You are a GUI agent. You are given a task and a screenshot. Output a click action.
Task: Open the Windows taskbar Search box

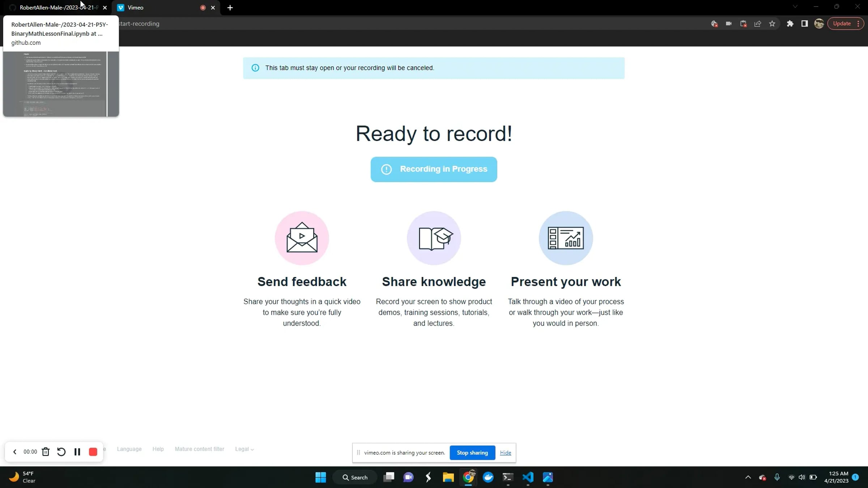[355, 478]
